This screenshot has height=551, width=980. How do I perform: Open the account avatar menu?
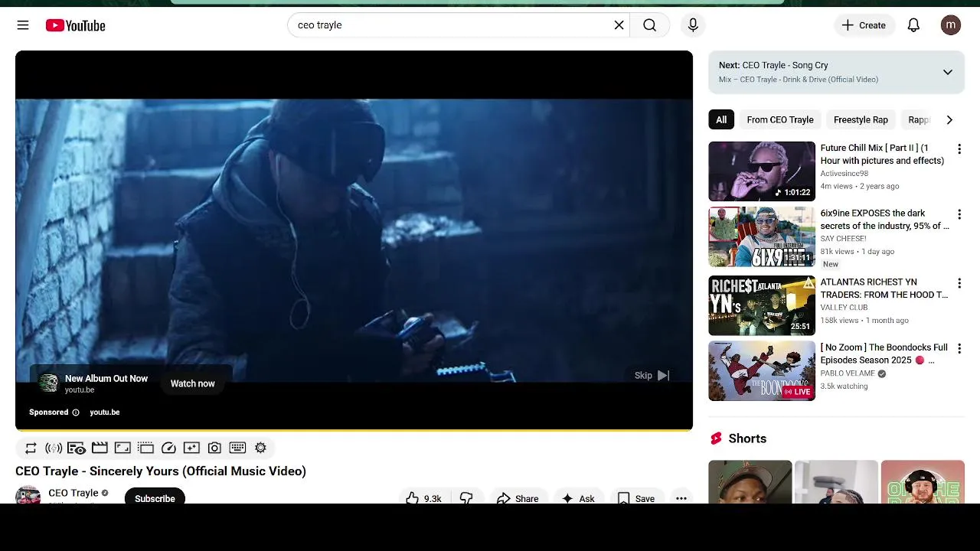[x=951, y=25]
